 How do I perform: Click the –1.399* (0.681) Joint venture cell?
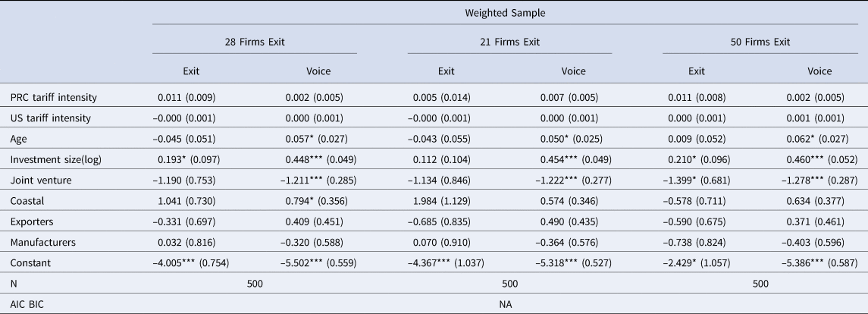[700, 181]
